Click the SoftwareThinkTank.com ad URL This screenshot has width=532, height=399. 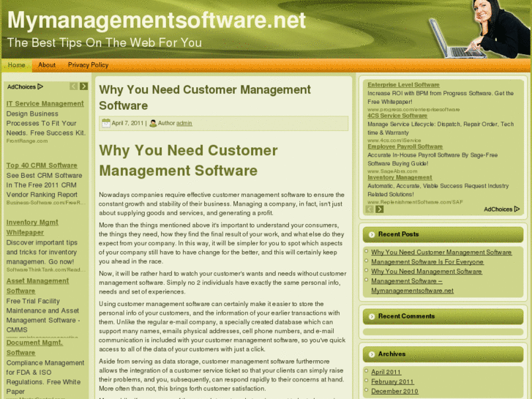46,269
